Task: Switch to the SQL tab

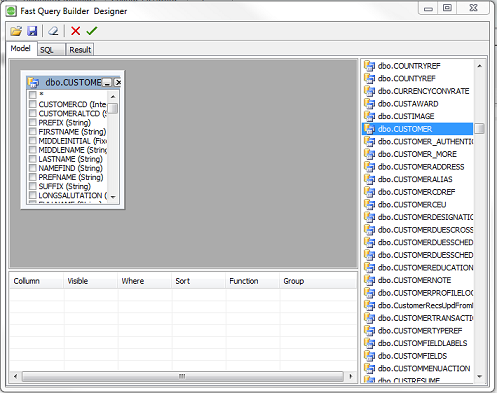Action: [x=51, y=50]
